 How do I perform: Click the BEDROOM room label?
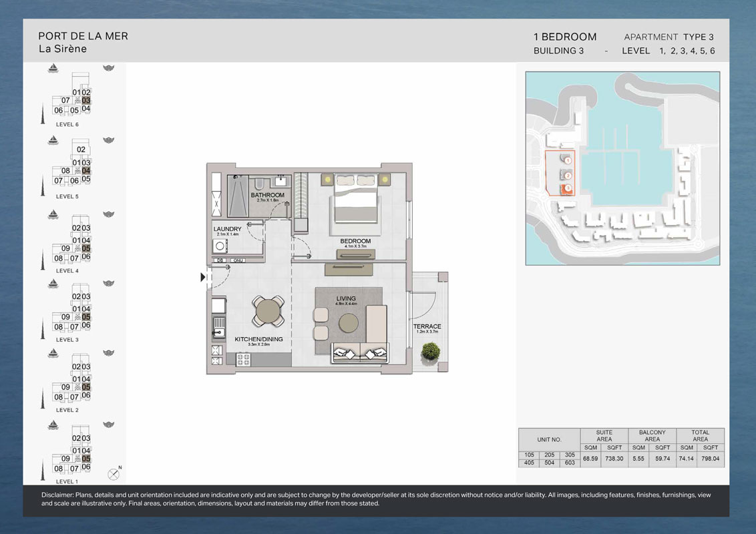coord(355,241)
